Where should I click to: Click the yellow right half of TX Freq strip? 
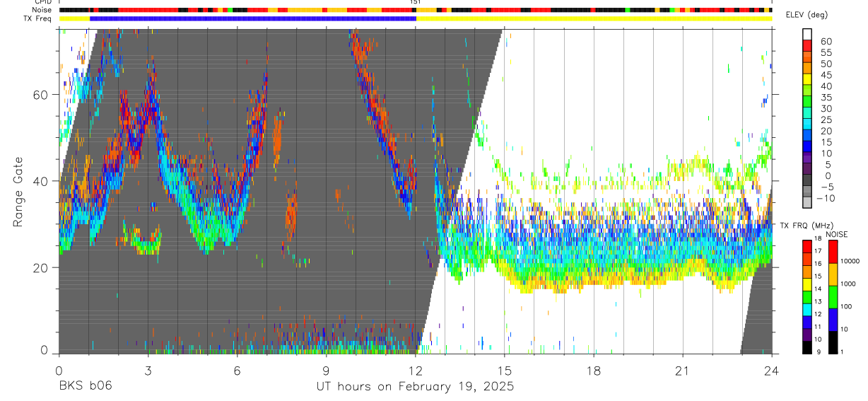pyautogui.click(x=594, y=18)
